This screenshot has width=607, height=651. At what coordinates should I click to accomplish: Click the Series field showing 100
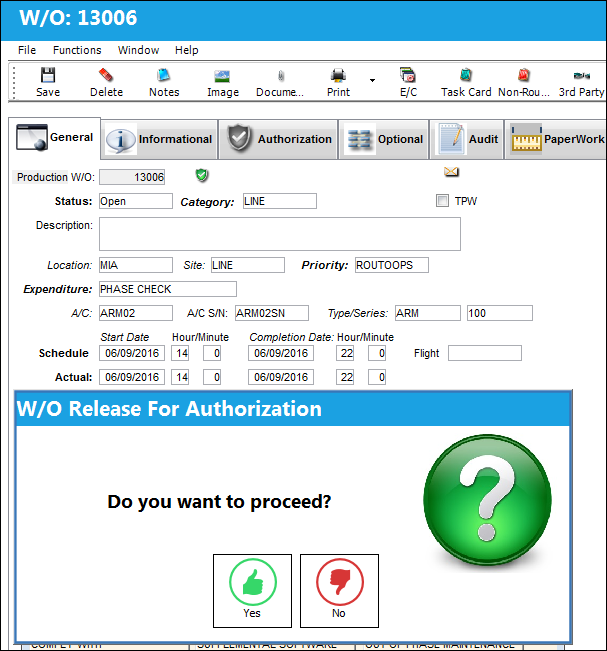500,313
